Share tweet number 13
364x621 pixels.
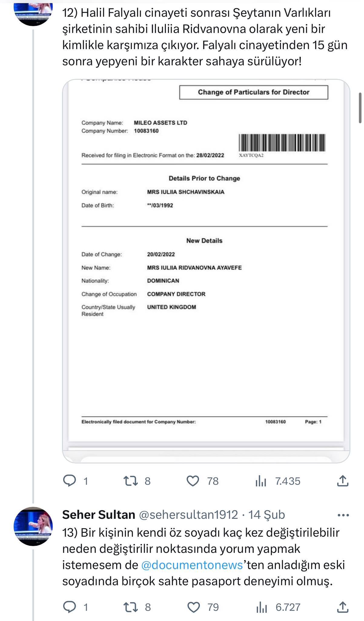point(342,607)
